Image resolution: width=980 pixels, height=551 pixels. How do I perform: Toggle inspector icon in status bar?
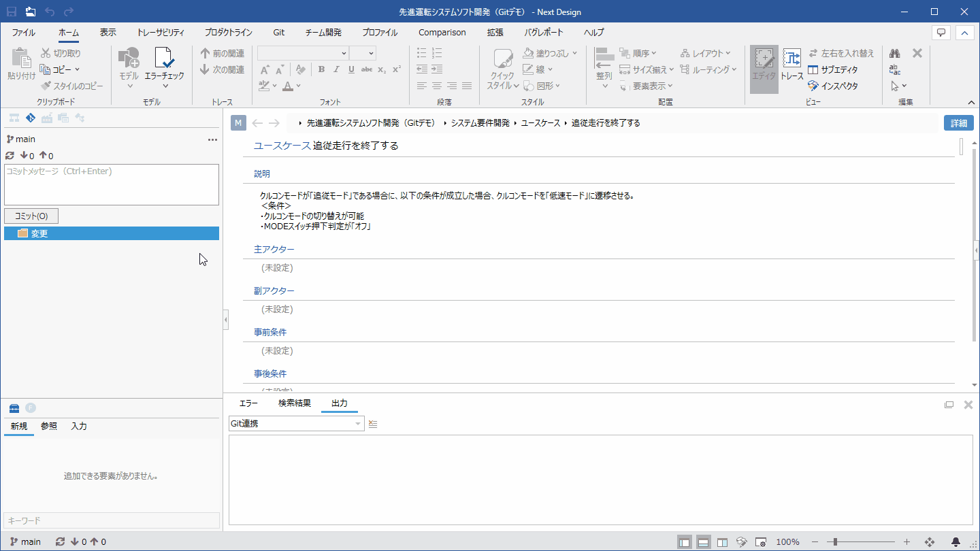point(742,542)
